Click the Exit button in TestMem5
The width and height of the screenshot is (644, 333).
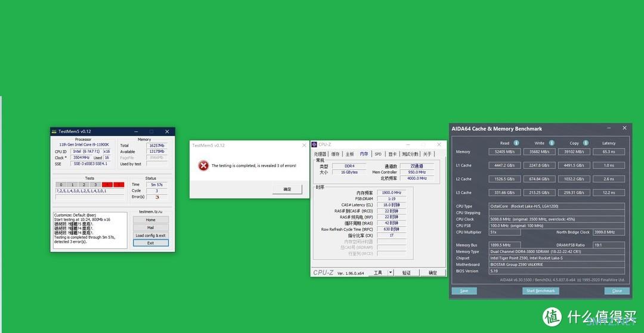151,243
